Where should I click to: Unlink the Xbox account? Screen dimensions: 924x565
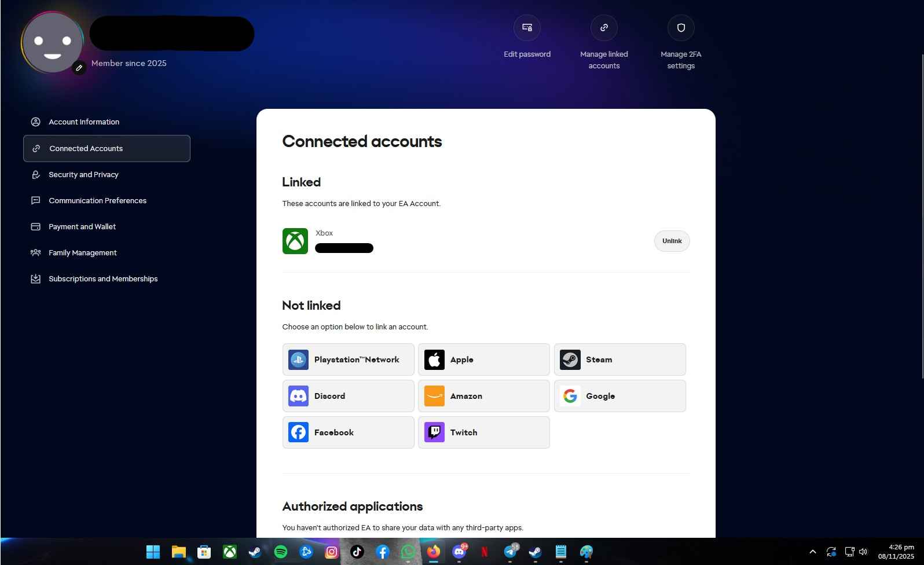[x=672, y=241]
